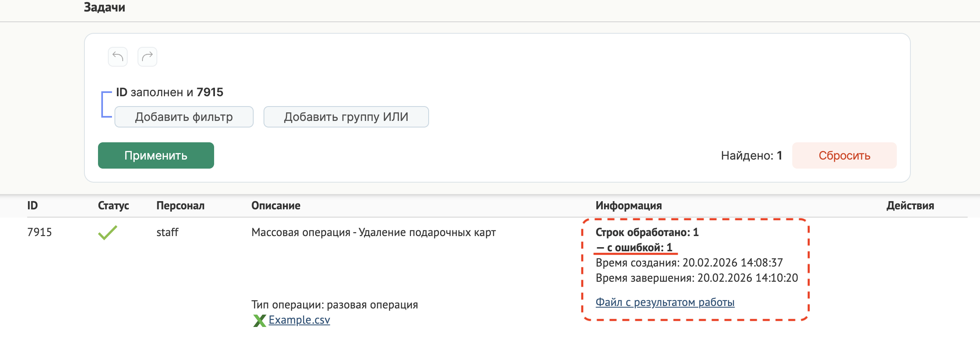Click the Время завершения timestamp
The width and height of the screenshot is (980, 343).
click(697, 278)
